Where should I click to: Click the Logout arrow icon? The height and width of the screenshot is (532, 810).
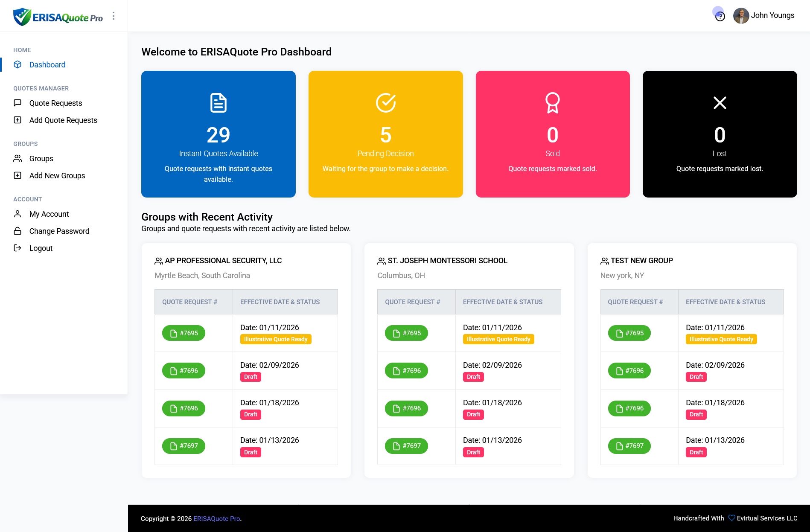click(17, 248)
